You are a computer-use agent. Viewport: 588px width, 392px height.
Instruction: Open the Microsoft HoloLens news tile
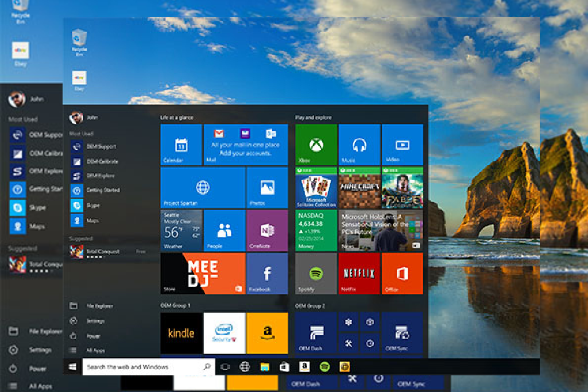coord(381,231)
